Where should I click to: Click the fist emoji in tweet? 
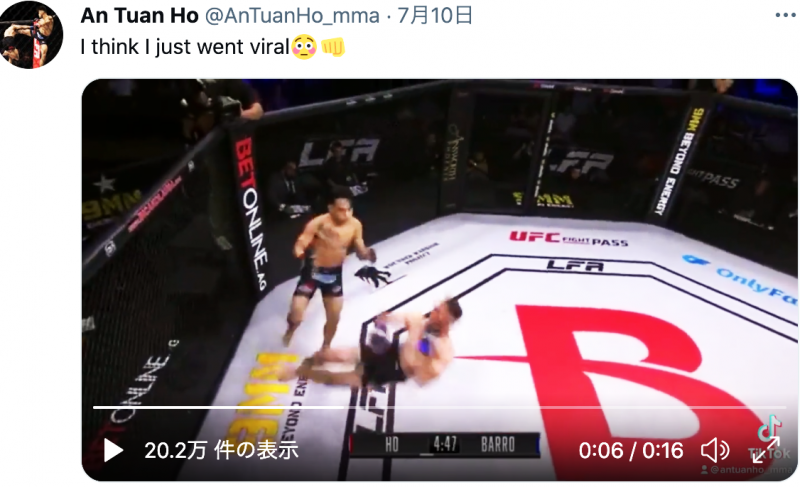[x=333, y=47]
